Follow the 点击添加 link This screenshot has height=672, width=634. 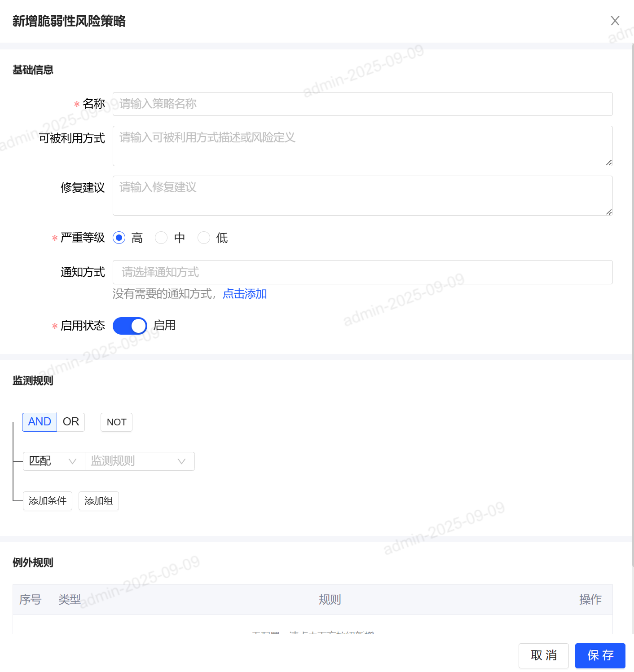point(245,294)
